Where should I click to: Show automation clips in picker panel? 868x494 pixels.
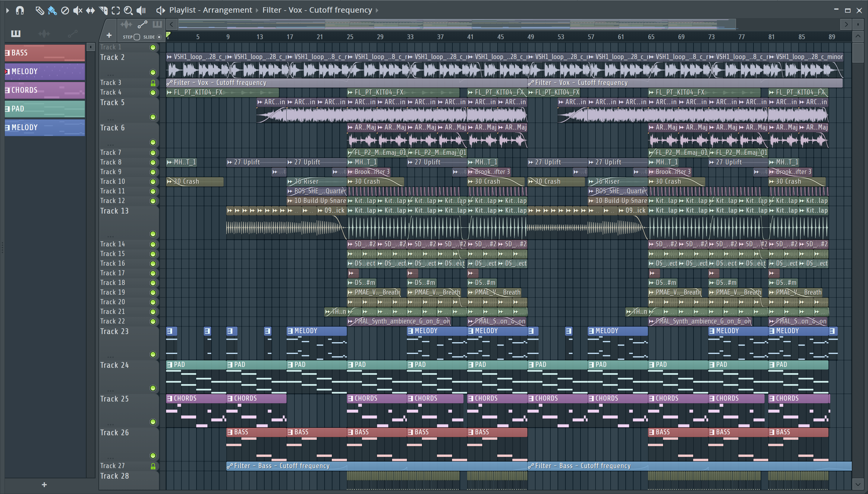click(x=73, y=34)
